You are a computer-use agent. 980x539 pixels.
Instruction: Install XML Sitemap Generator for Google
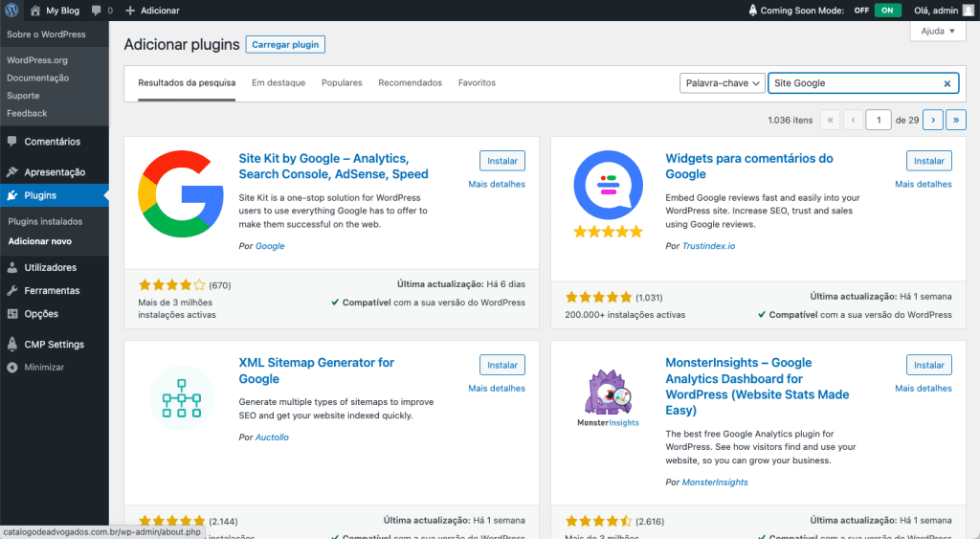pyautogui.click(x=502, y=365)
